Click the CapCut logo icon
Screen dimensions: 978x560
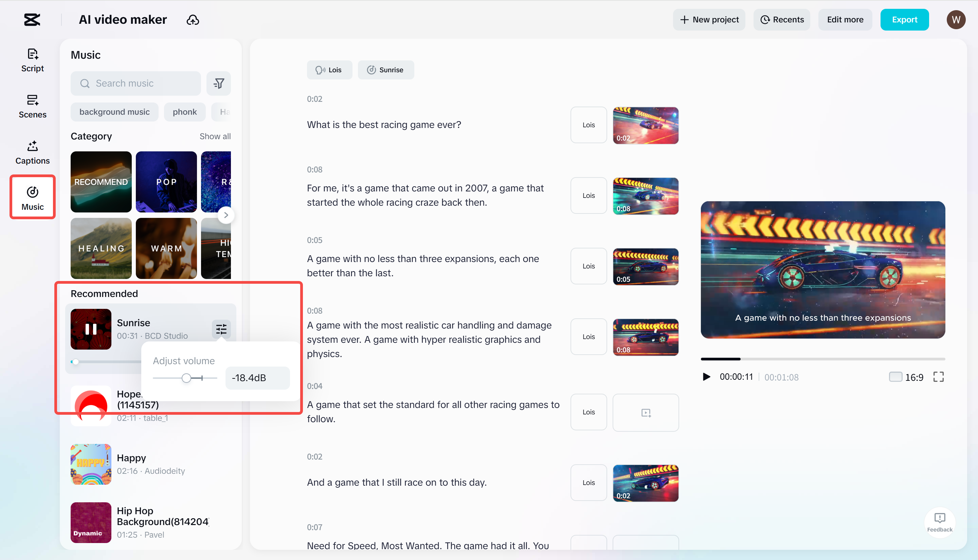[32, 19]
